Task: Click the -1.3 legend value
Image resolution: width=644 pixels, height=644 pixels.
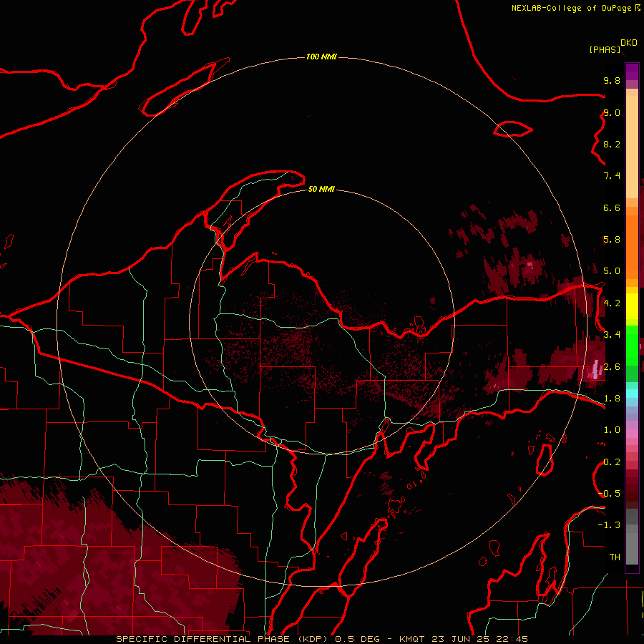Action: tap(610, 525)
